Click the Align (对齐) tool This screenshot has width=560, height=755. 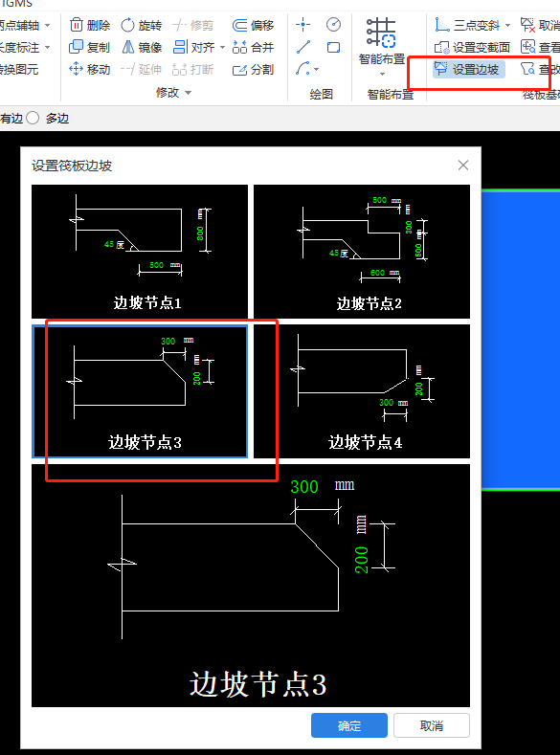[194, 47]
